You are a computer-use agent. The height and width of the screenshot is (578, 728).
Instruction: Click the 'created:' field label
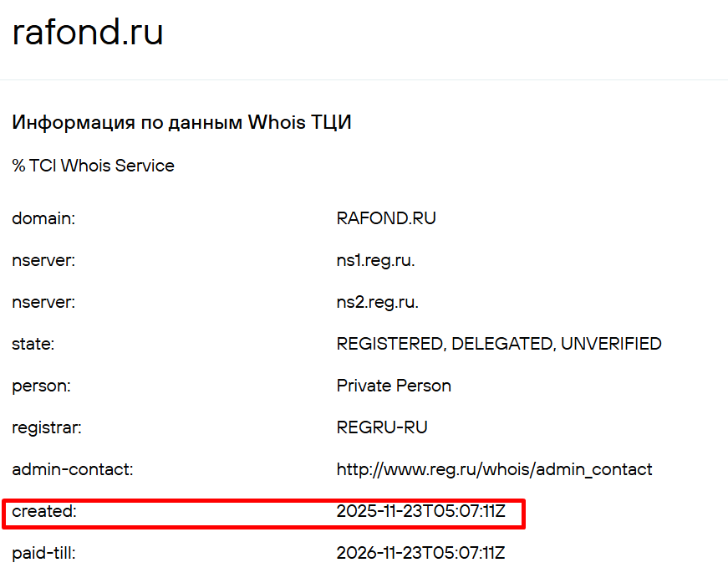44,511
